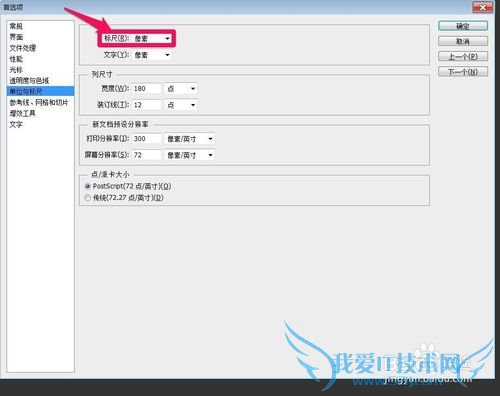Close the preferences dialog with X
Viewport: 500px width, 396px height.
[x=482, y=7]
